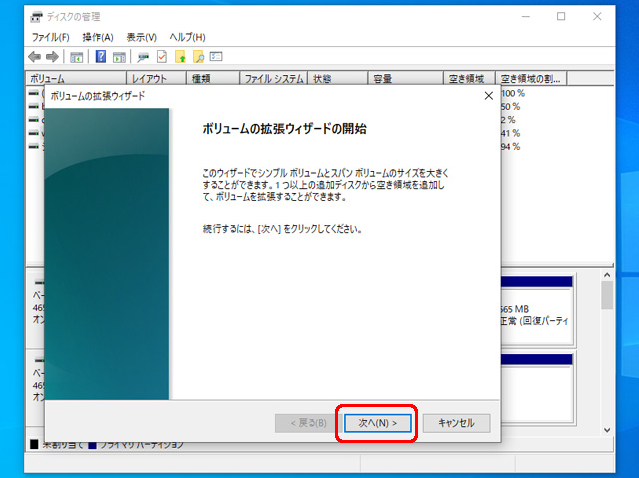Sort by ボリューム column header

[76, 79]
